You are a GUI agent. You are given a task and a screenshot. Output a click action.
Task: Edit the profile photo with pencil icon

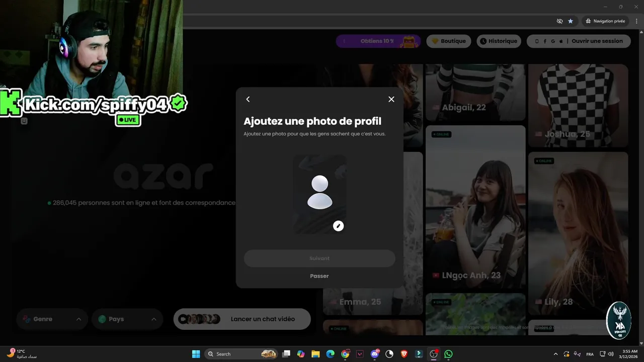pyautogui.click(x=339, y=226)
